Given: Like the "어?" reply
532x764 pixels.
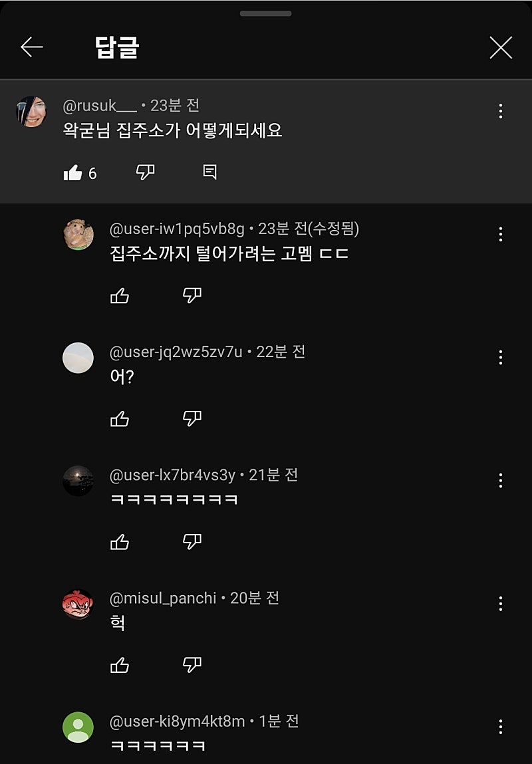Looking at the screenshot, I should [x=120, y=419].
